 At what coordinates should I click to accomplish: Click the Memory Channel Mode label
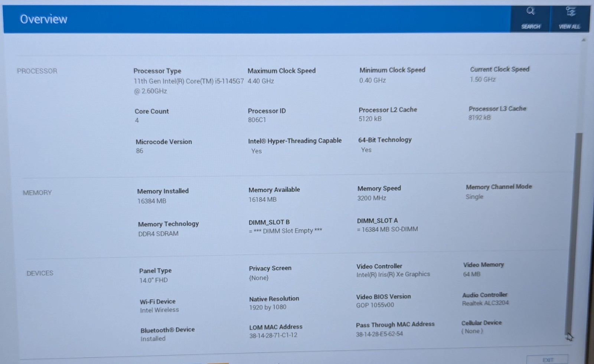pyautogui.click(x=499, y=187)
